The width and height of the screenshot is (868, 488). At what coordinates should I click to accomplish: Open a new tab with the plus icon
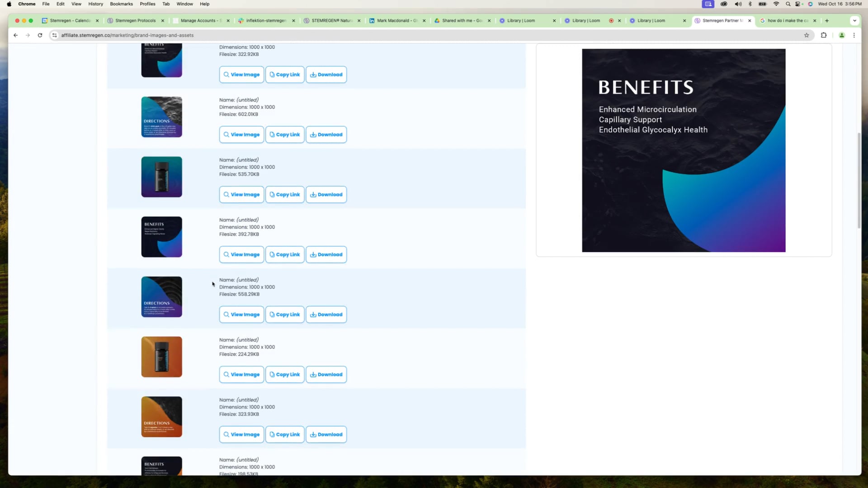(x=827, y=20)
